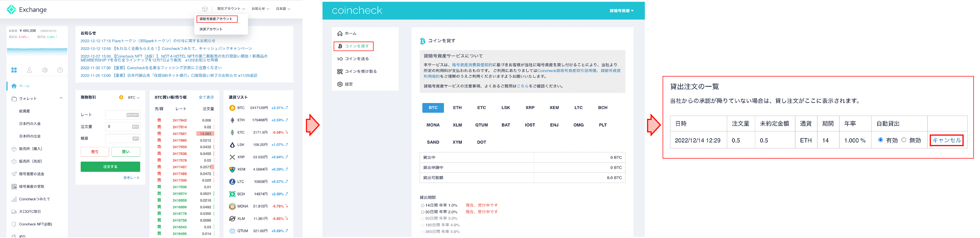Viewport: 980px width, 238px height.
Task: Collapse the ウォレット sidebar section chevron
Action: point(61,98)
